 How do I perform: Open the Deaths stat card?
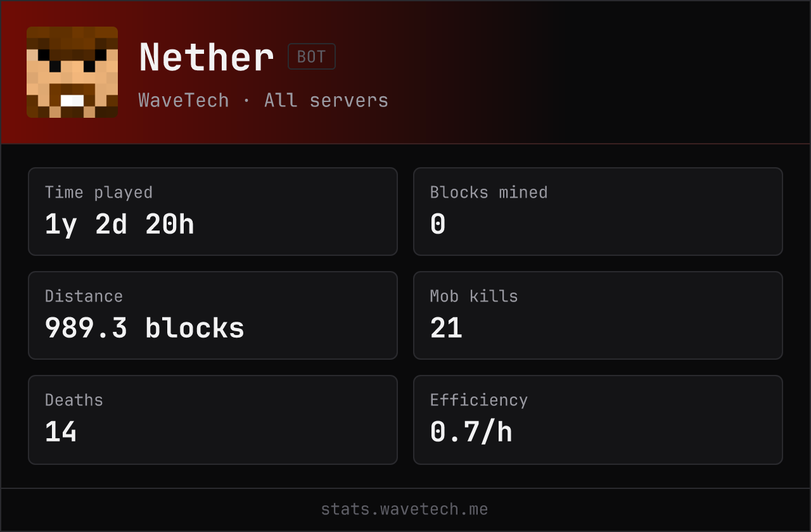tap(213, 420)
